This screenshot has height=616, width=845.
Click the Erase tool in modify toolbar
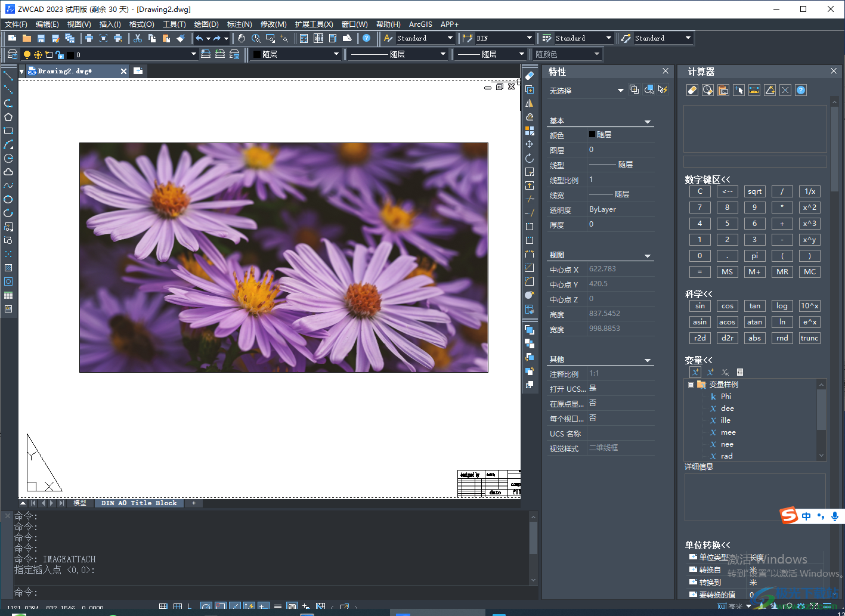[x=530, y=76]
